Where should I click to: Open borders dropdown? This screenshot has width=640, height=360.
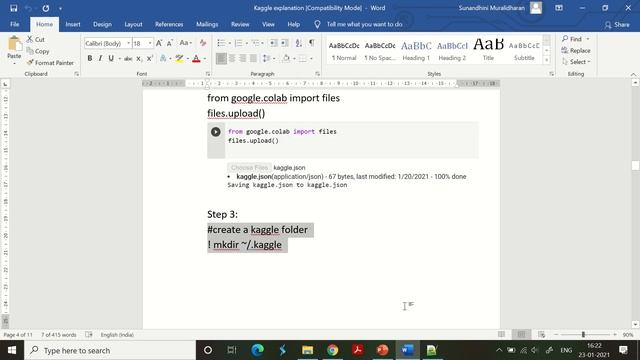tap(311, 59)
